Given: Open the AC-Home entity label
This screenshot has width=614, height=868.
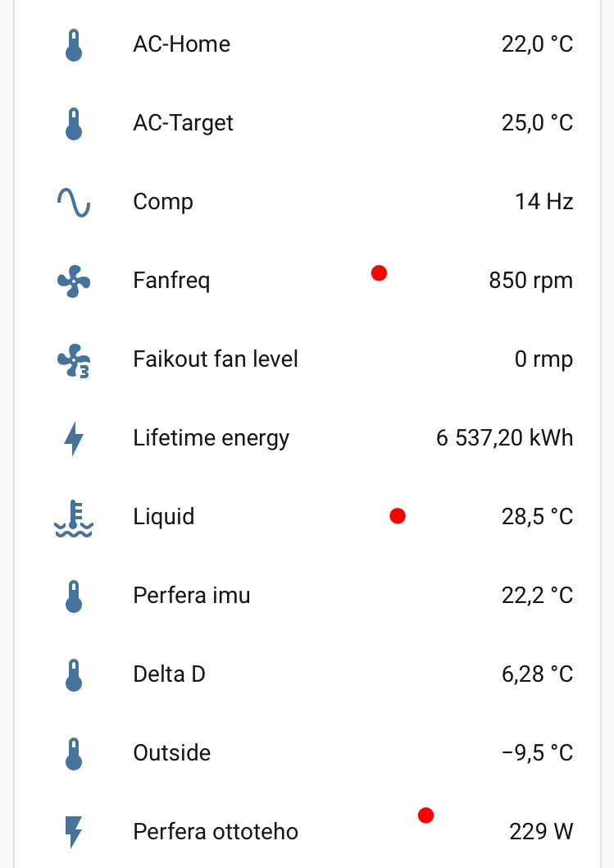Looking at the screenshot, I should tap(181, 44).
